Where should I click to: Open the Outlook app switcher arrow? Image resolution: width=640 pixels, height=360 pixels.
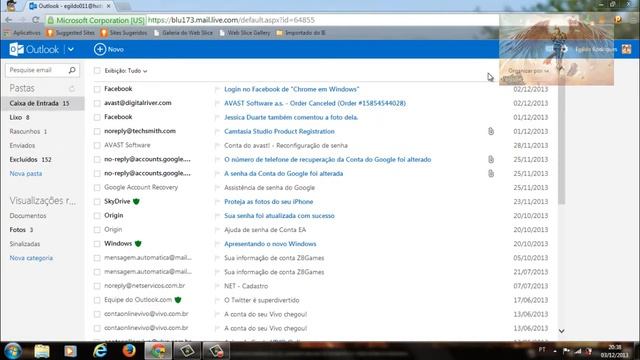(x=71, y=49)
